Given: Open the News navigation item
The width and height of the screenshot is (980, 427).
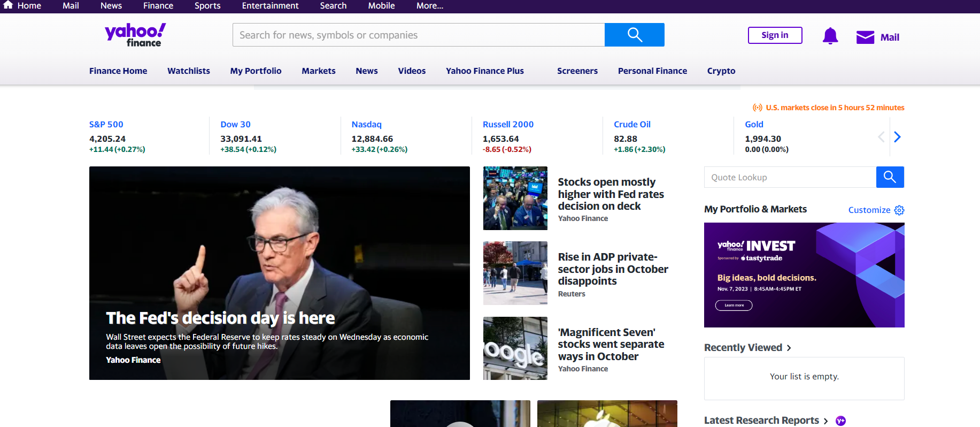Looking at the screenshot, I should (367, 71).
